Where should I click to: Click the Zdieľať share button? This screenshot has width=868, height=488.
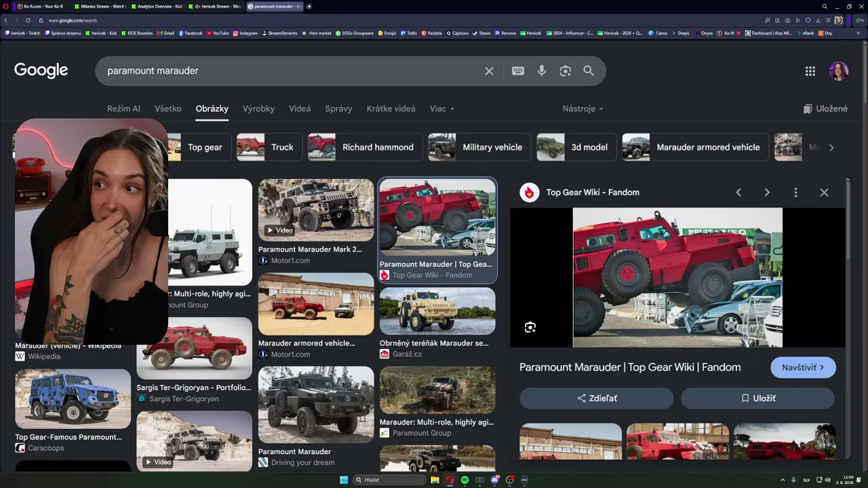(x=597, y=399)
